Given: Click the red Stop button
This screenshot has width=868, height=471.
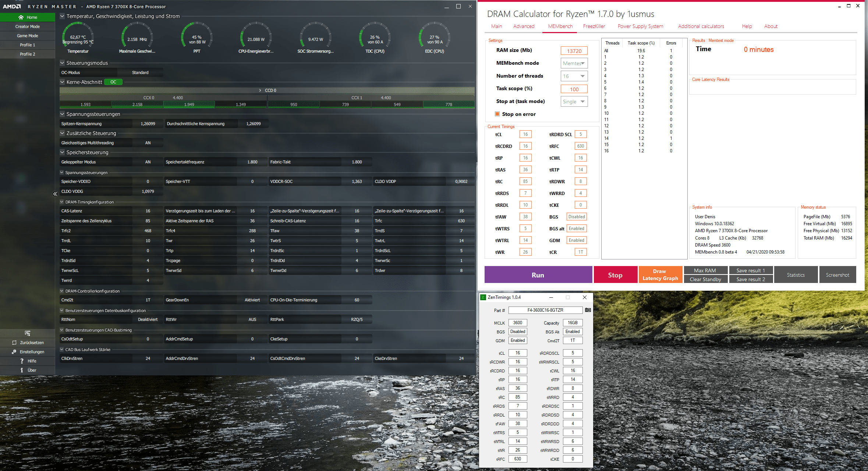Looking at the screenshot, I should pyautogui.click(x=615, y=275).
